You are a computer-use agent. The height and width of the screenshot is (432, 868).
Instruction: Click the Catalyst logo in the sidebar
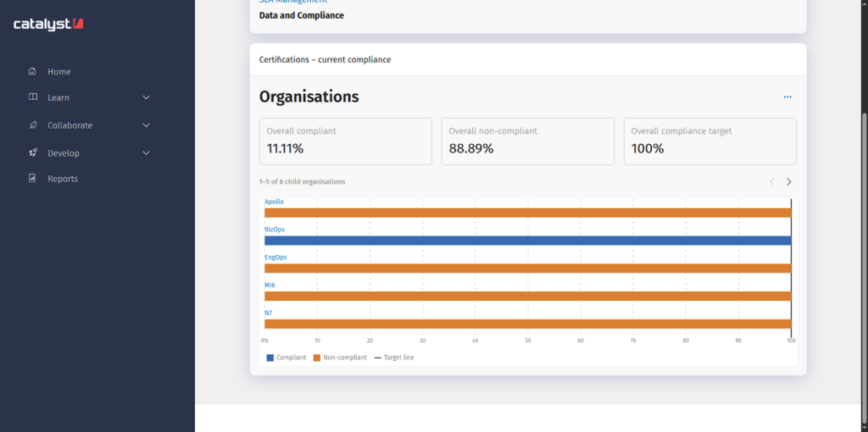click(48, 25)
